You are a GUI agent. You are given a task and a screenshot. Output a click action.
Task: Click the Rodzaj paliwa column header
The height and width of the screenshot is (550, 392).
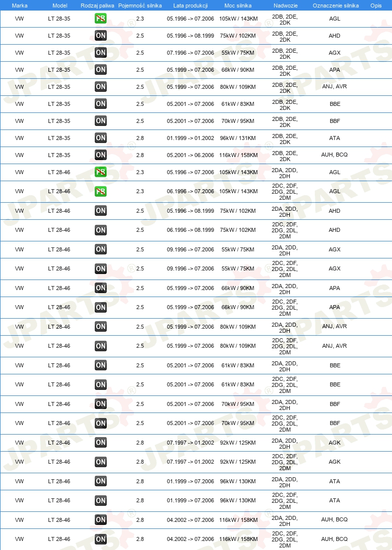point(97,6)
